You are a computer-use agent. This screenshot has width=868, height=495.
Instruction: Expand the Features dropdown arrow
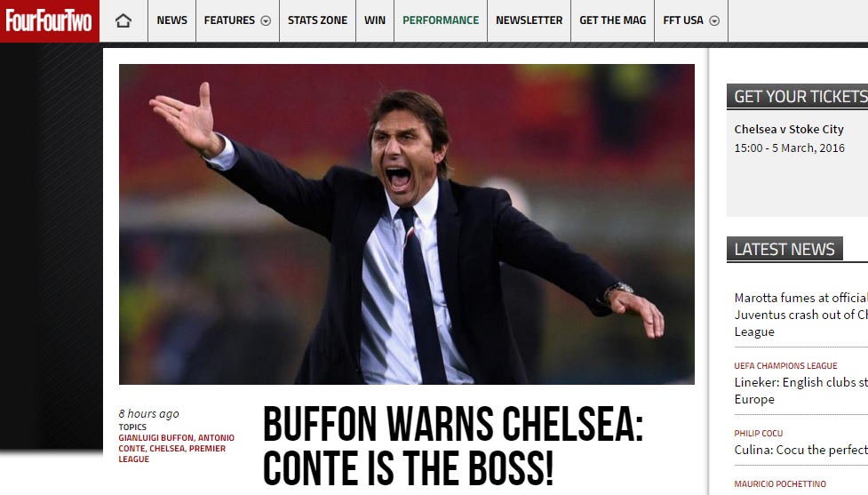(266, 21)
